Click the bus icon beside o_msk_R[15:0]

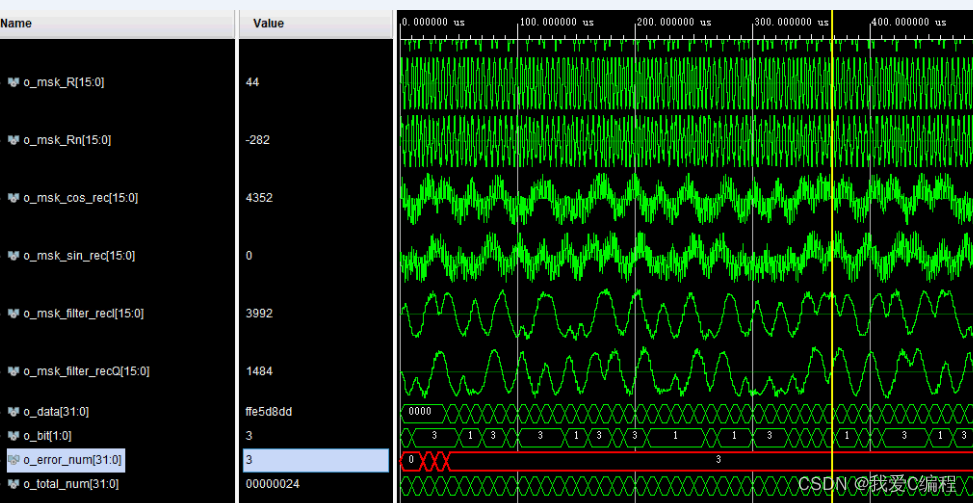[14, 82]
